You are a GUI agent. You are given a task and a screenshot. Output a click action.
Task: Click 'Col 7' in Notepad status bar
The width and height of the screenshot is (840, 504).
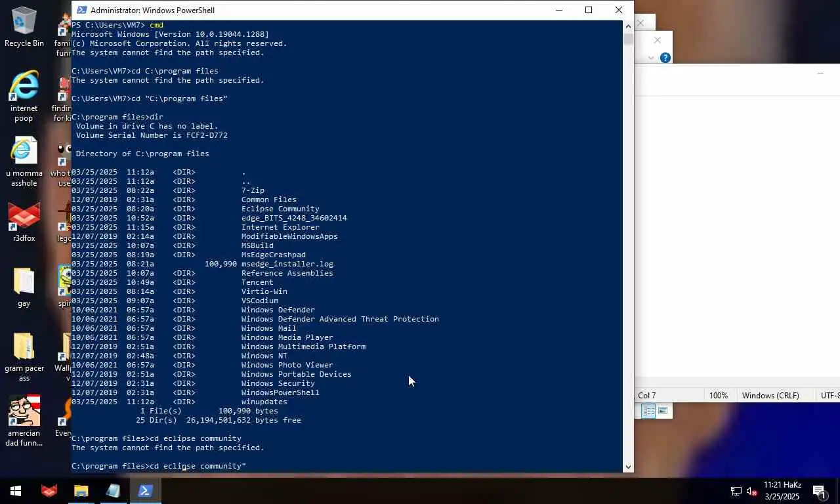(646, 395)
